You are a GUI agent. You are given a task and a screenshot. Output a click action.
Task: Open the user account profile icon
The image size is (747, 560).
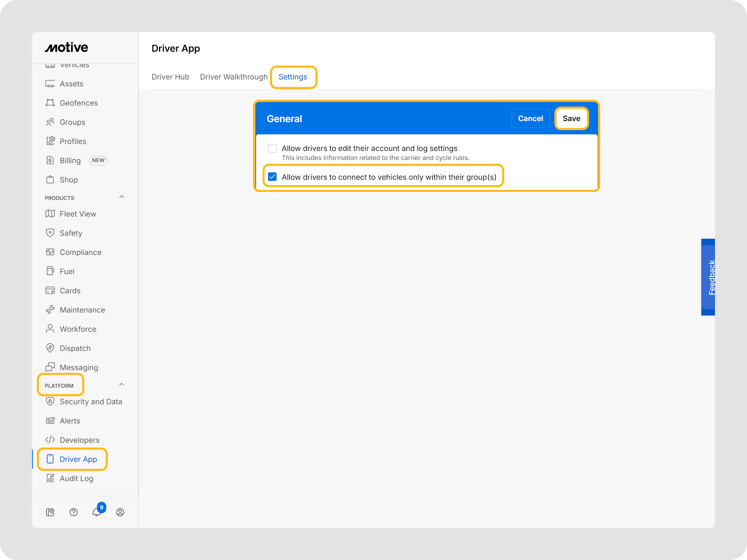[x=120, y=512]
